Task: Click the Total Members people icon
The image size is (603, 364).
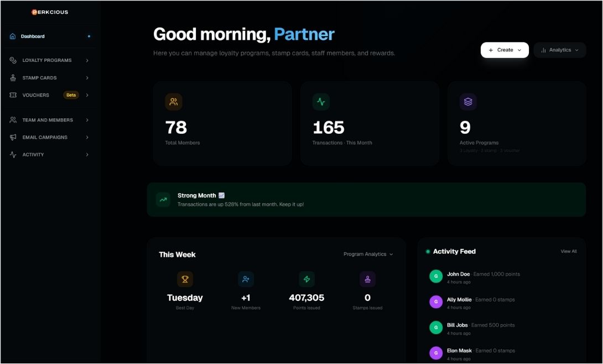Action: (x=173, y=101)
